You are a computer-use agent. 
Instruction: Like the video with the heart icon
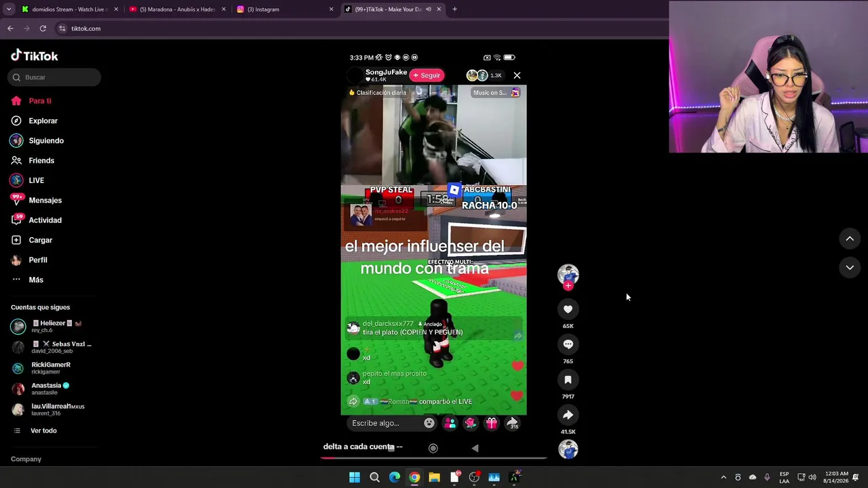[568, 309]
